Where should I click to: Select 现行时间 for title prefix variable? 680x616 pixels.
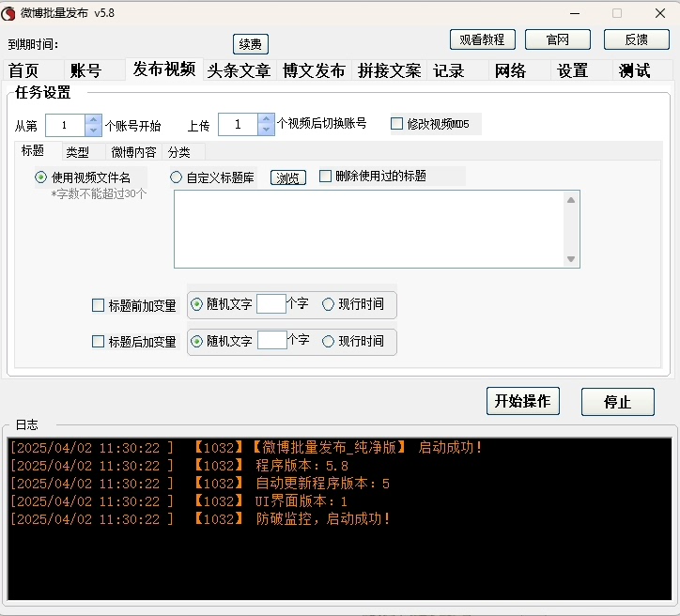tap(328, 304)
